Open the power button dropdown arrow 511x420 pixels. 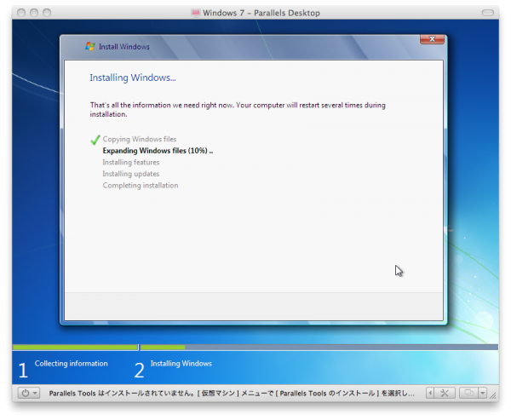pos(35,393)
